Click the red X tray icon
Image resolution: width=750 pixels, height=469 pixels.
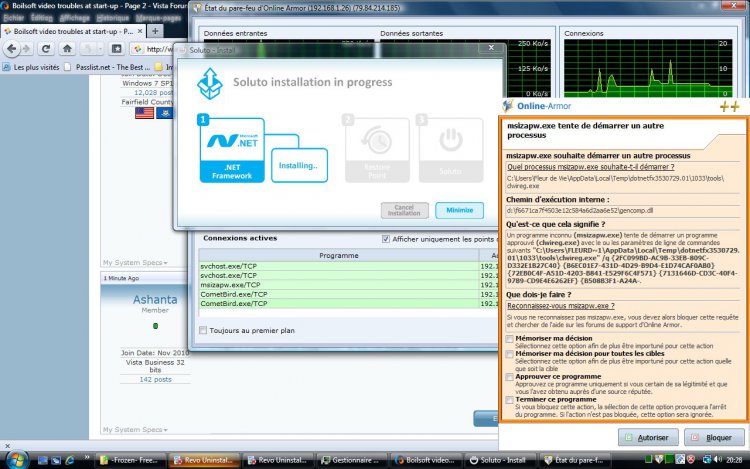coord(691,459)
